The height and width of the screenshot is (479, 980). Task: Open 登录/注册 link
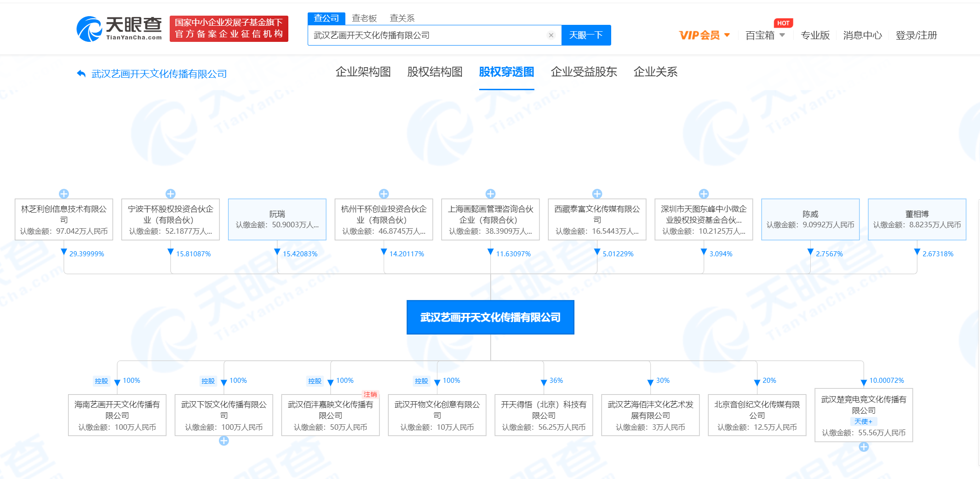(x=916, y=35)
